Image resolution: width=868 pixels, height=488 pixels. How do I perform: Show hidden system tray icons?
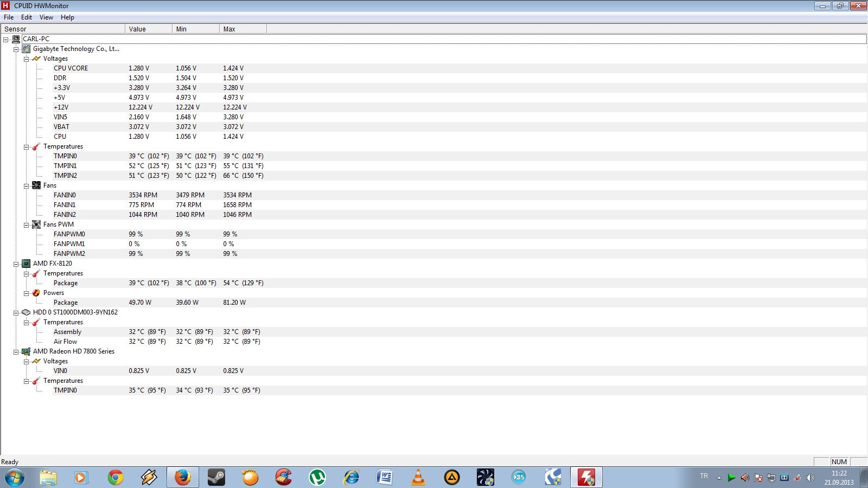[x=719, y=478]
